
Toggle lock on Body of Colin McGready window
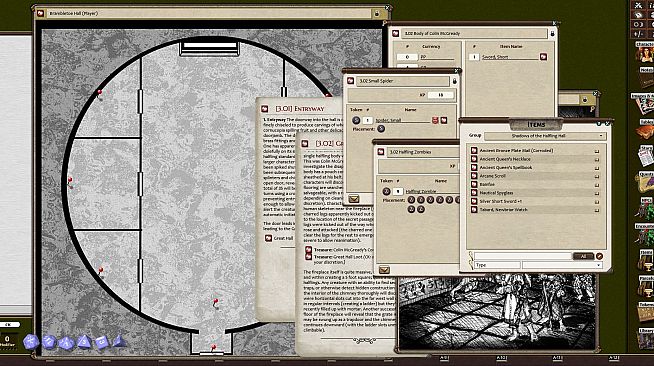pos(552,33)
